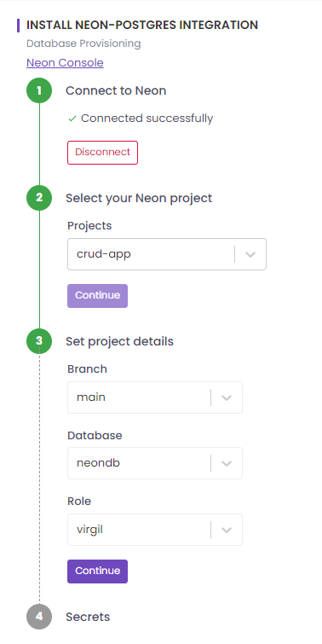Click the faded Continue button under Projects
Viewport: 322px width, 644px height.
tap(98, 296)
